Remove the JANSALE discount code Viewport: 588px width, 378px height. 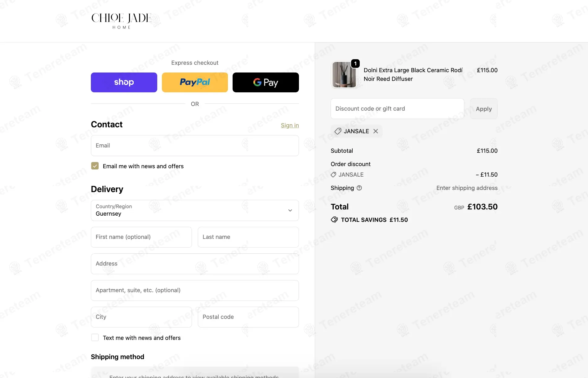376,131
